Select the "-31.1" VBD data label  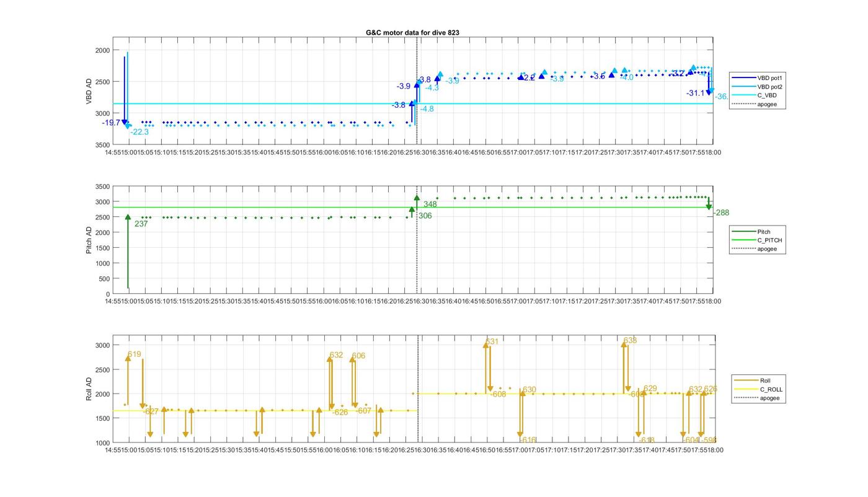[696, 93]
